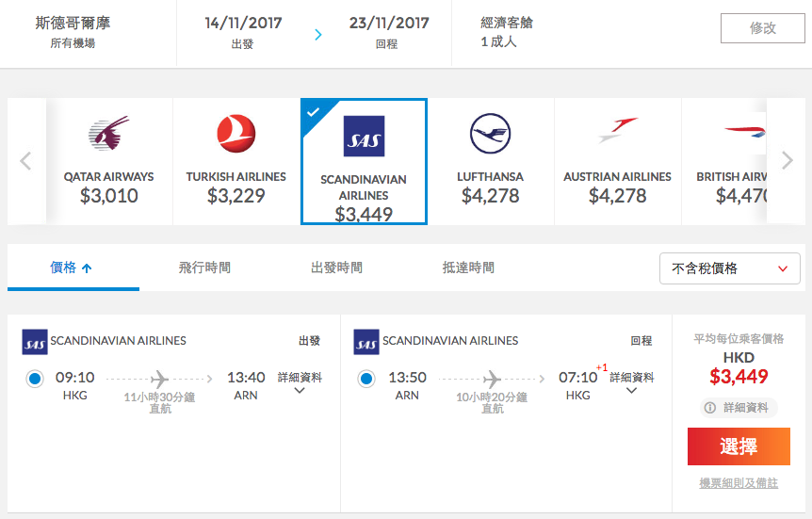Viewport: 812px width, 519px height.
Task: Select the Austrian Airlines logo
Action: click(x=617, y=130)
